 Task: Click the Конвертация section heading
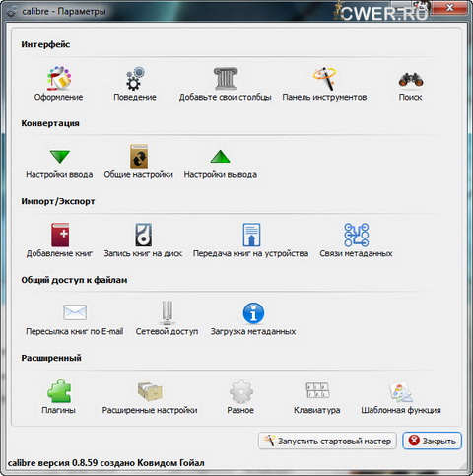pos(50,123)
